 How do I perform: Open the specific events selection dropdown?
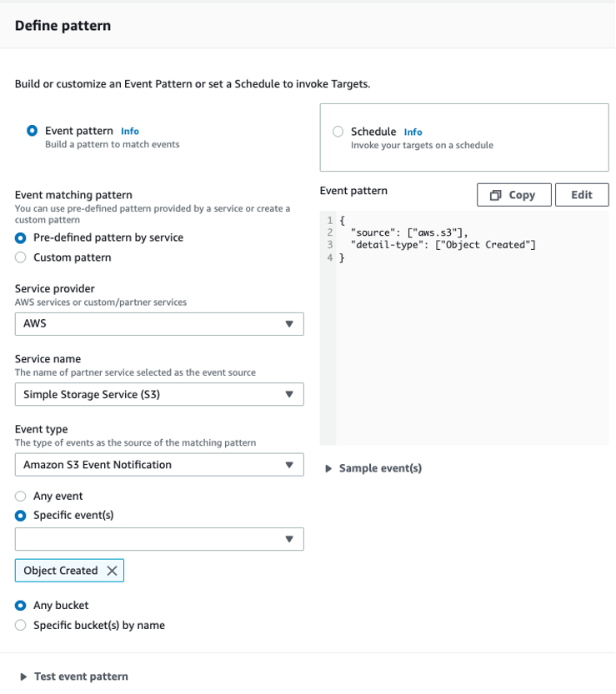[159, 539]
